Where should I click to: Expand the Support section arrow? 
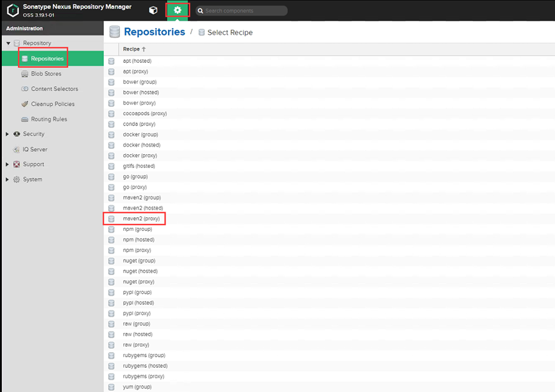(7, 164)
